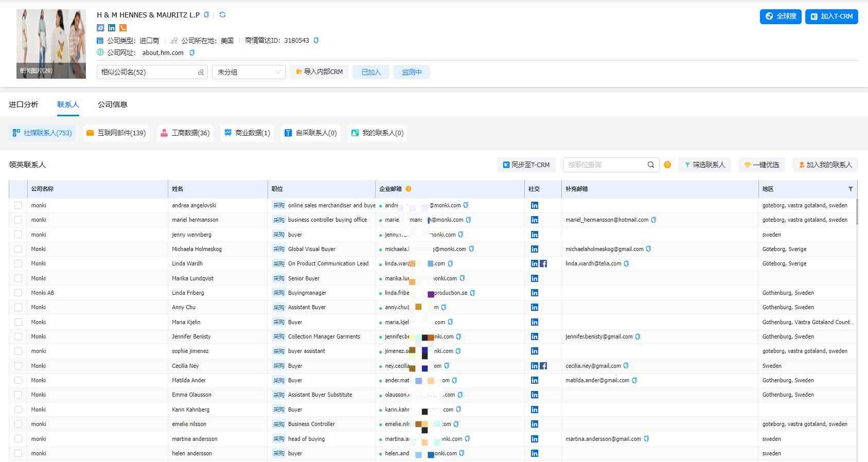Open LinkedIn profile for andrea angelovski
868x462 pixels.
535,205
